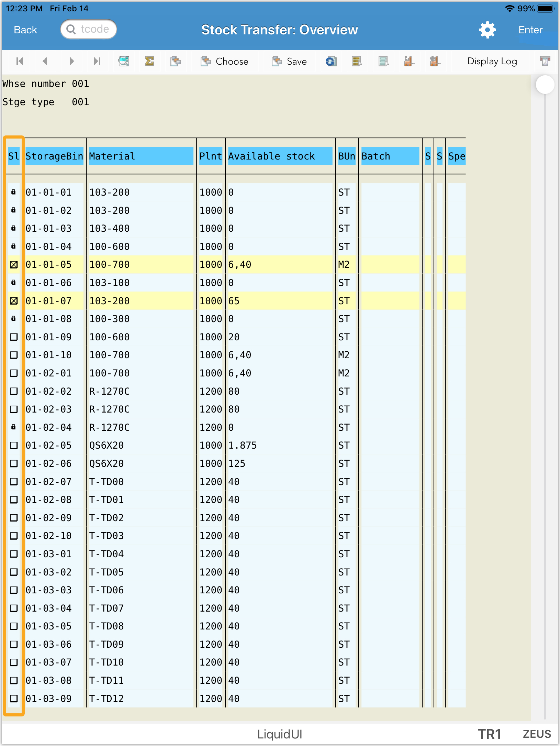Screen dimensions: 560x746
Task: Click the summation (Sigma) total icon
Action: click(149, 62)
